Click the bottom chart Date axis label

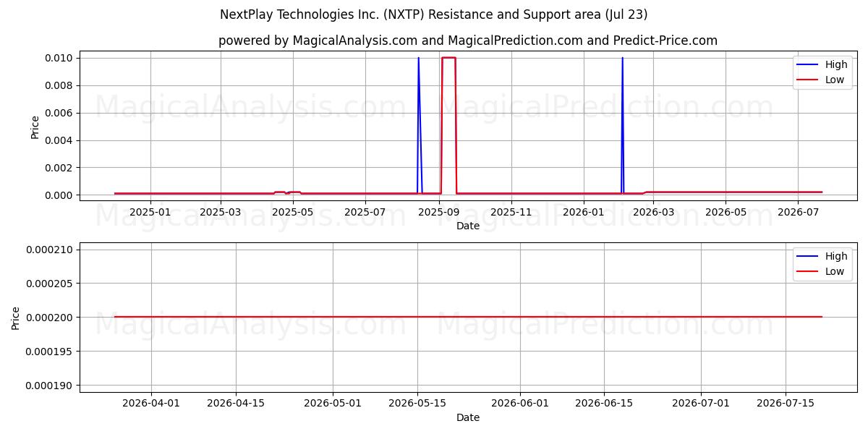(x=468, y=418)
